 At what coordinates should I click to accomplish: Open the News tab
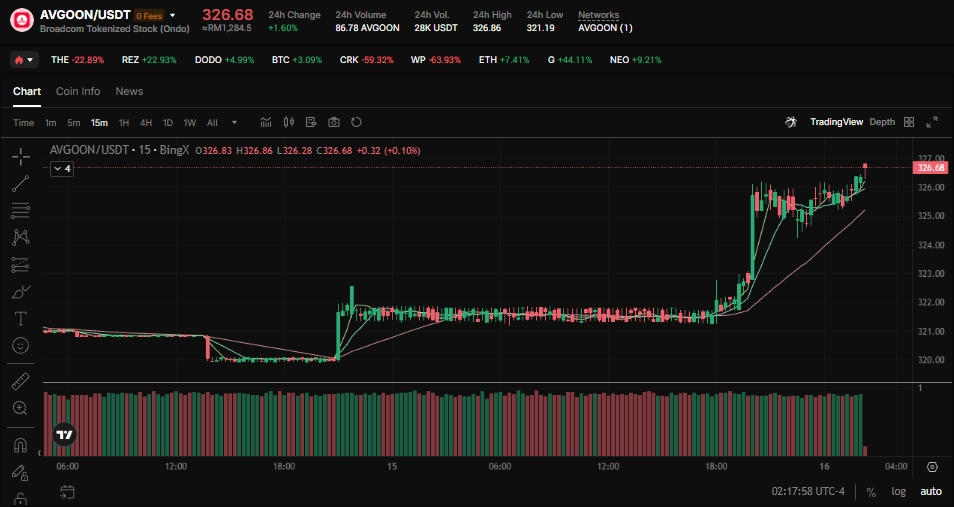129,91
